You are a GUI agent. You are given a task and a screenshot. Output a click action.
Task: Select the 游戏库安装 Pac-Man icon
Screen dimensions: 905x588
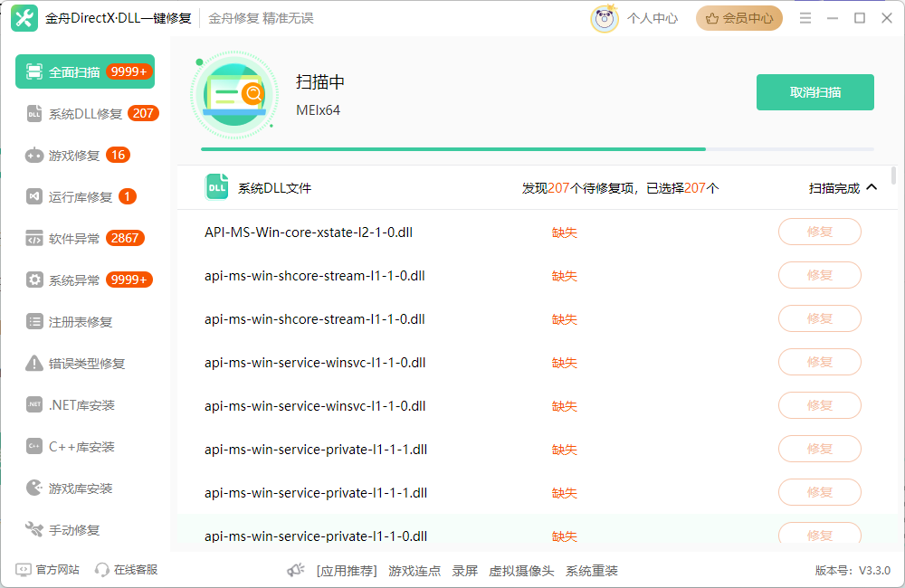click(33, 488)
